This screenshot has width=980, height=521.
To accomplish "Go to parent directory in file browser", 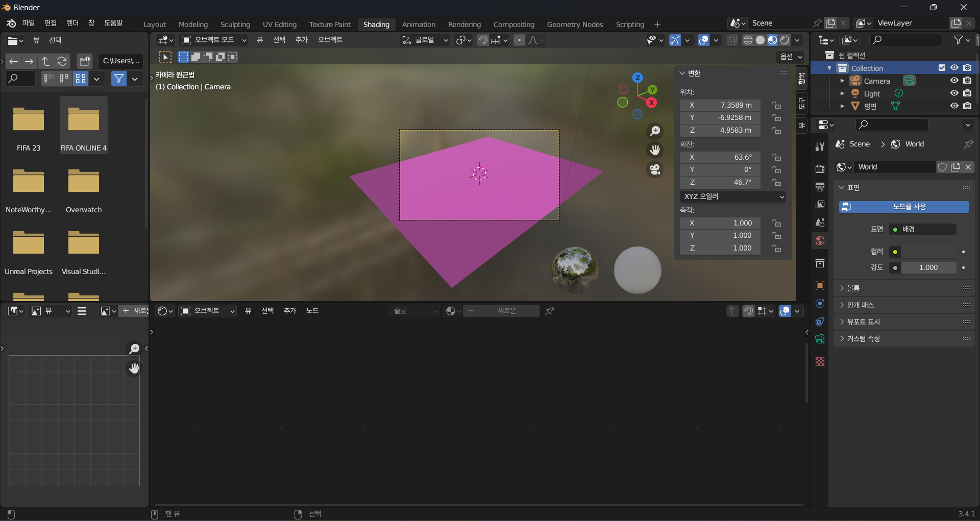I will point(46,61).
